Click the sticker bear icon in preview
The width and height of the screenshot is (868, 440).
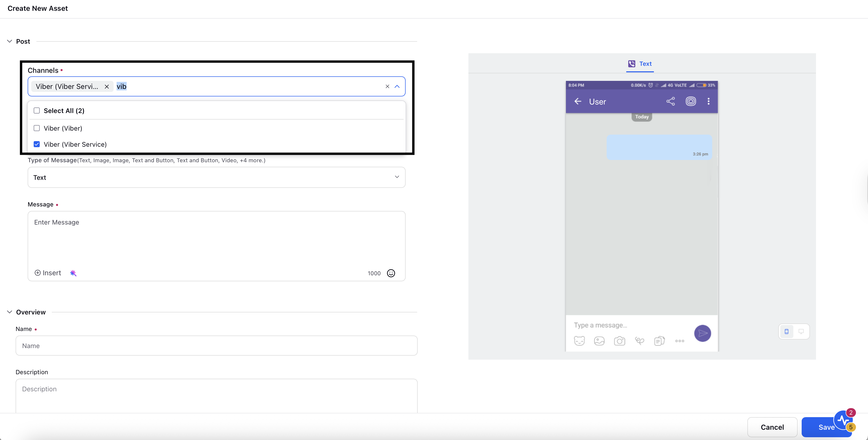[579, 341]
